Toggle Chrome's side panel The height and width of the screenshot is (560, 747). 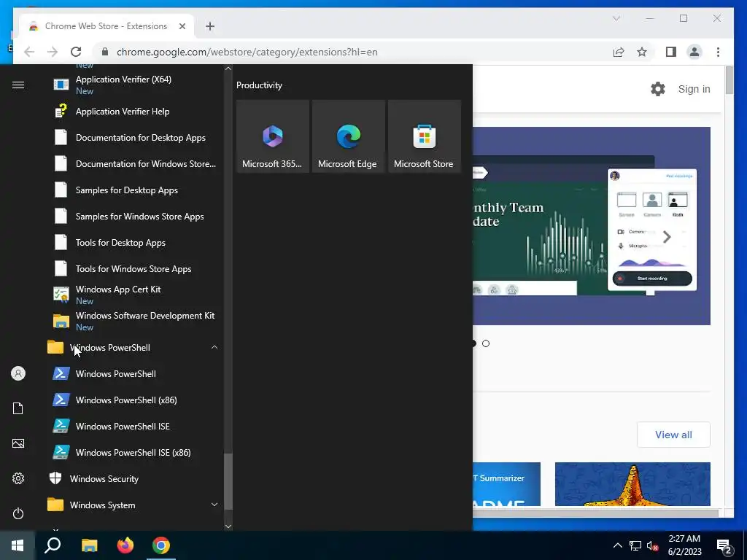coord(671,52)
